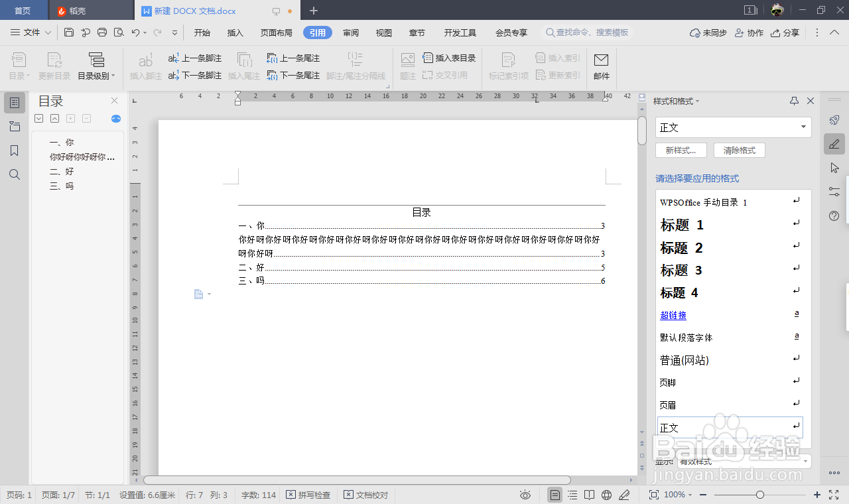Toggle 文档校对 in status bar
The width and height of the screenshot is (849, 504).
(366, 495)
